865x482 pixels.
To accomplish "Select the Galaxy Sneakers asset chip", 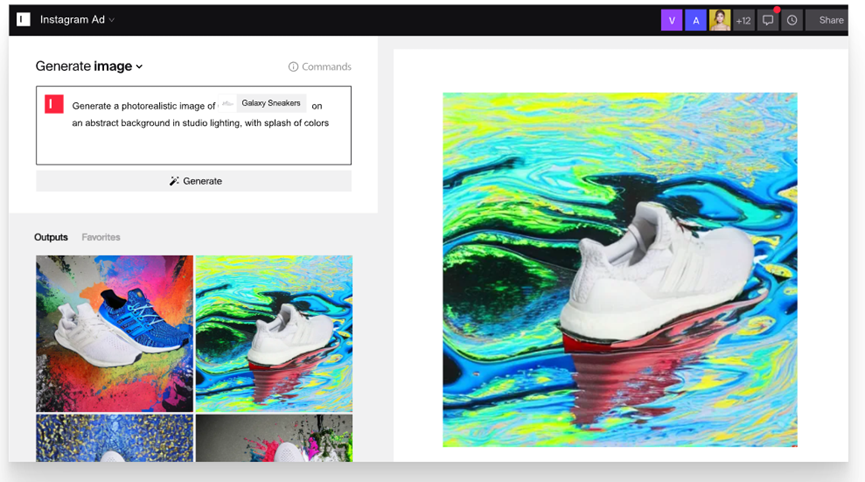I will click(x=262, y=103).
